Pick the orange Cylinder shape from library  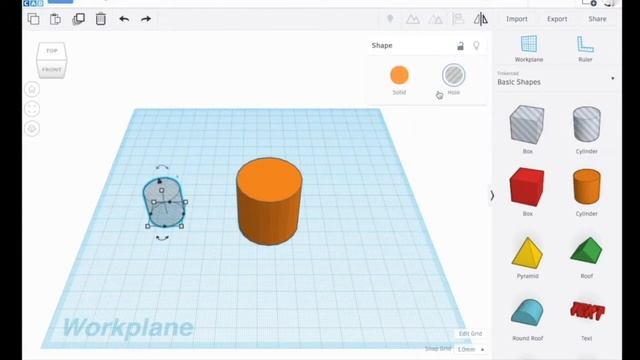click(587, 187)
